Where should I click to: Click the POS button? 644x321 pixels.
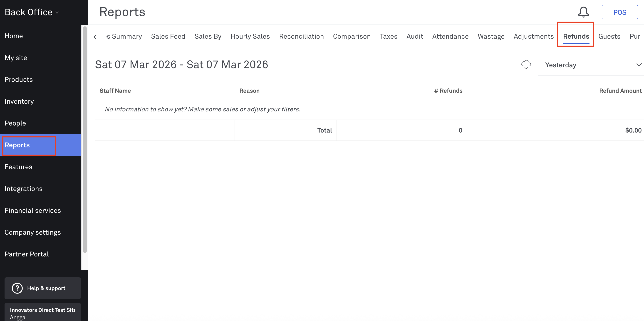[619, 12]
